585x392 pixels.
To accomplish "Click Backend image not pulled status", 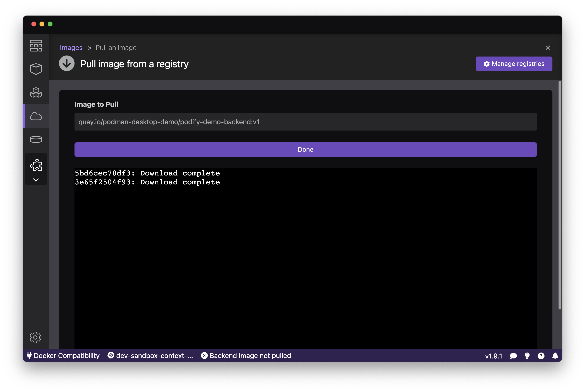I will [246, 356].
